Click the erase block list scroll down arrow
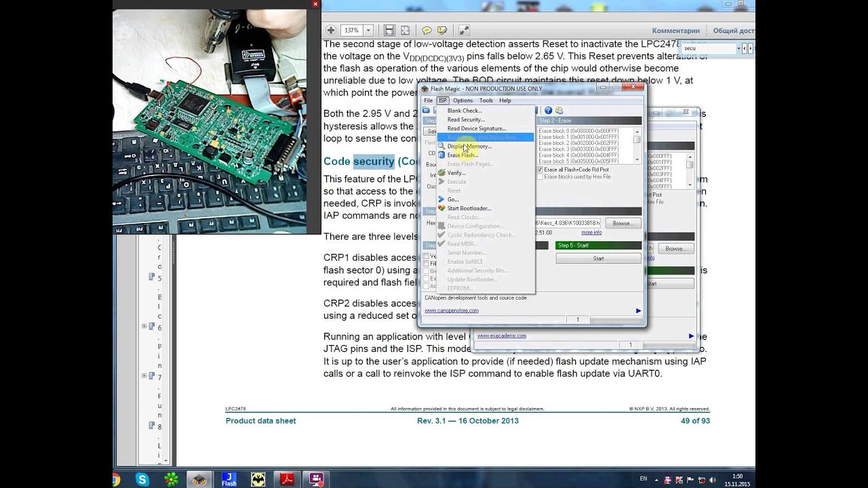 tap(637, 159)
